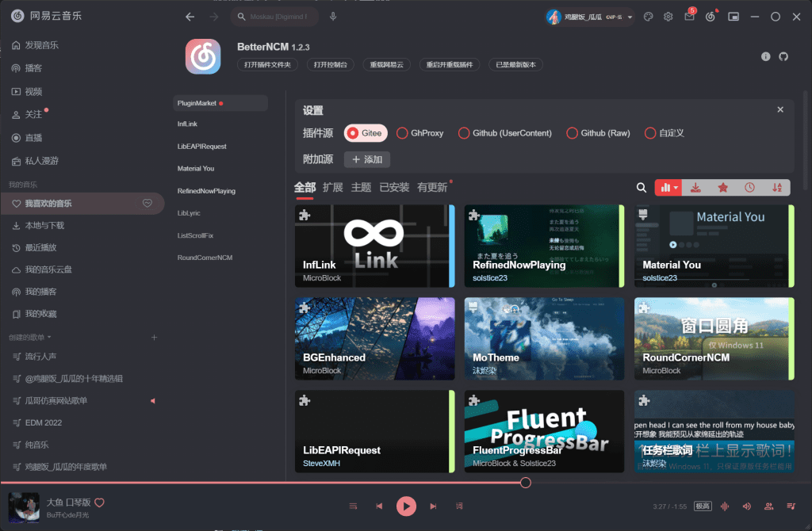Viewport: 812px width, 531px height.
Task: Open the BGEnhanced plugin card
Action: [374, 338]
